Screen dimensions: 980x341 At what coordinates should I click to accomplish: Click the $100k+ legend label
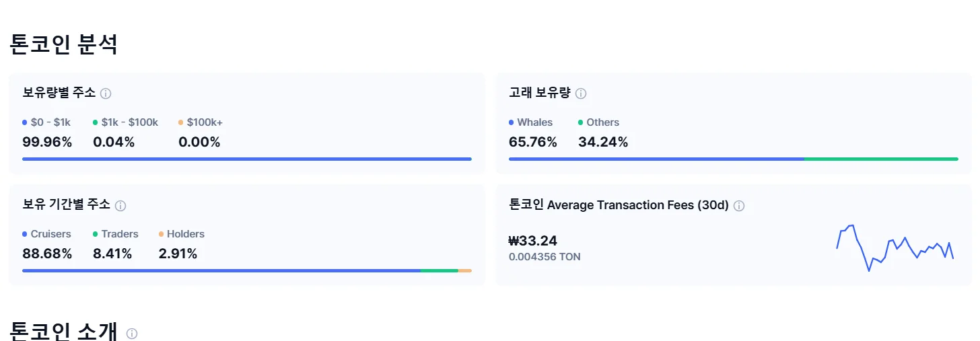[205, 122]
